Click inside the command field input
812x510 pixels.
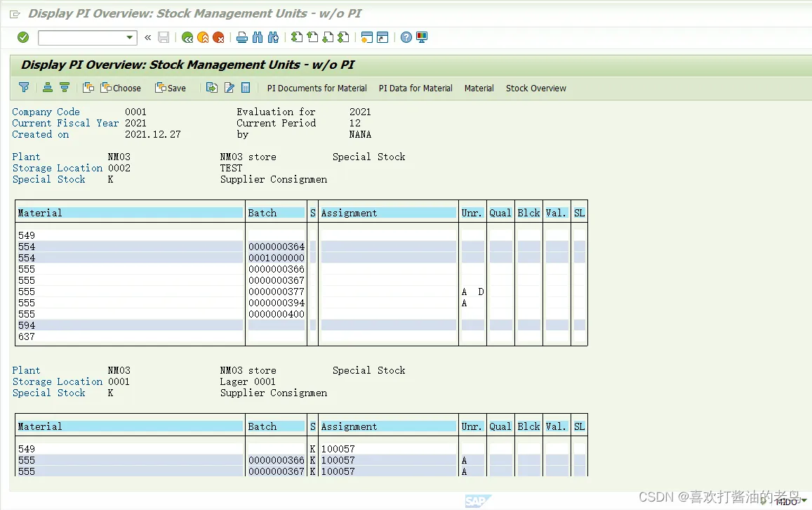(x=82, y=38)
